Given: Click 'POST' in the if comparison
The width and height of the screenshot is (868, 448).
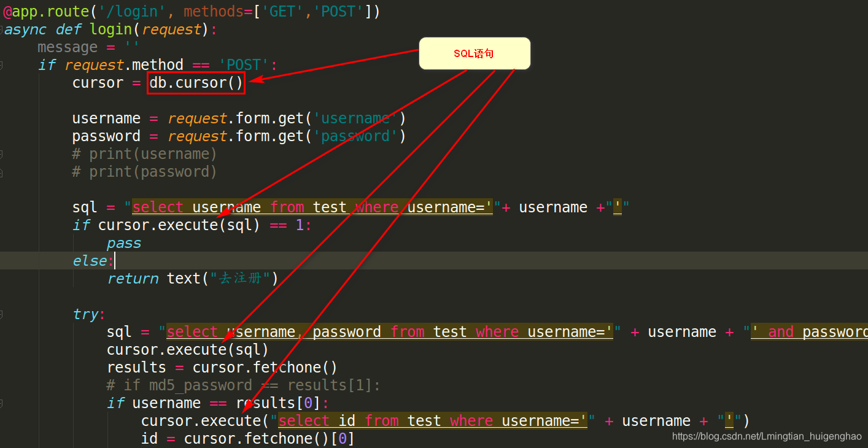Looking at the screenshot, I should 244,65.
